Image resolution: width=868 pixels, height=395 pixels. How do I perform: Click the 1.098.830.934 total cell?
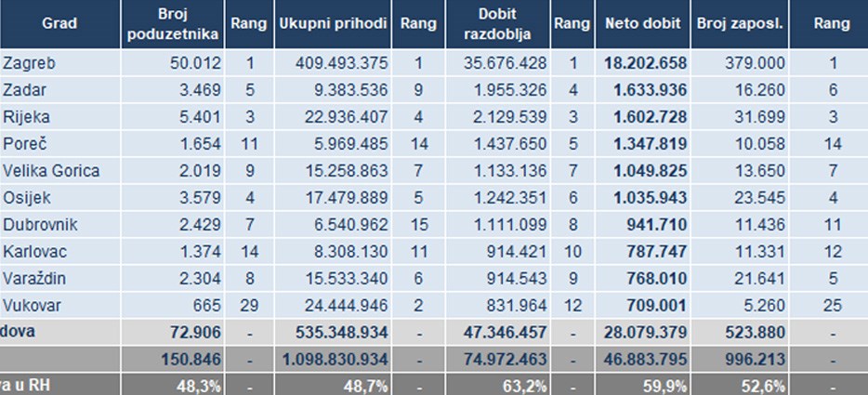pos(333,360)
